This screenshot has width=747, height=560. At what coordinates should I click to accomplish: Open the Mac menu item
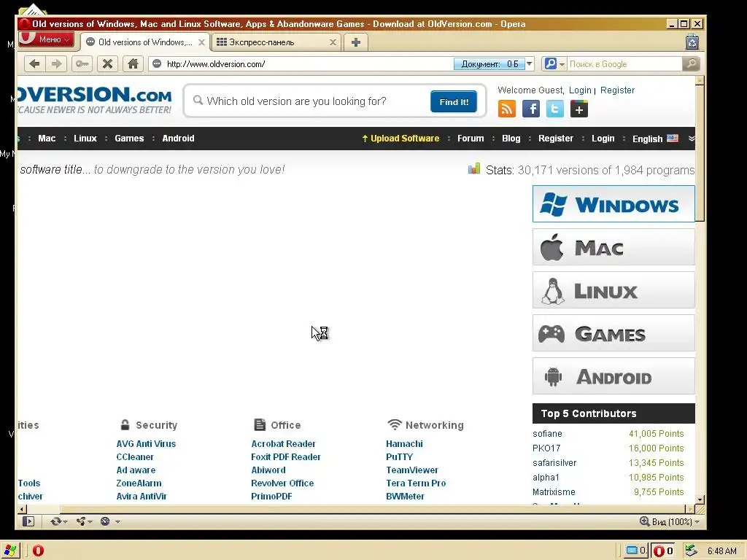point(47,139)
